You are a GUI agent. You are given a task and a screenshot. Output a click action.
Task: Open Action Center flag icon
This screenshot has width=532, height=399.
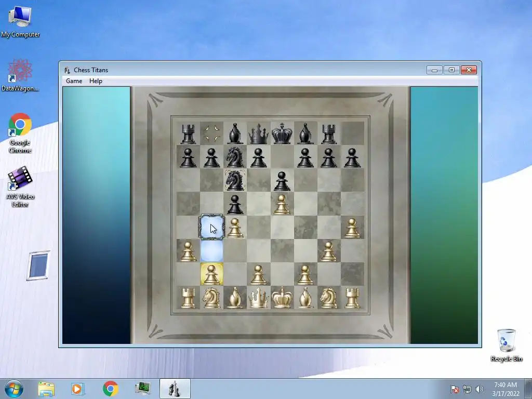point(455,389)
